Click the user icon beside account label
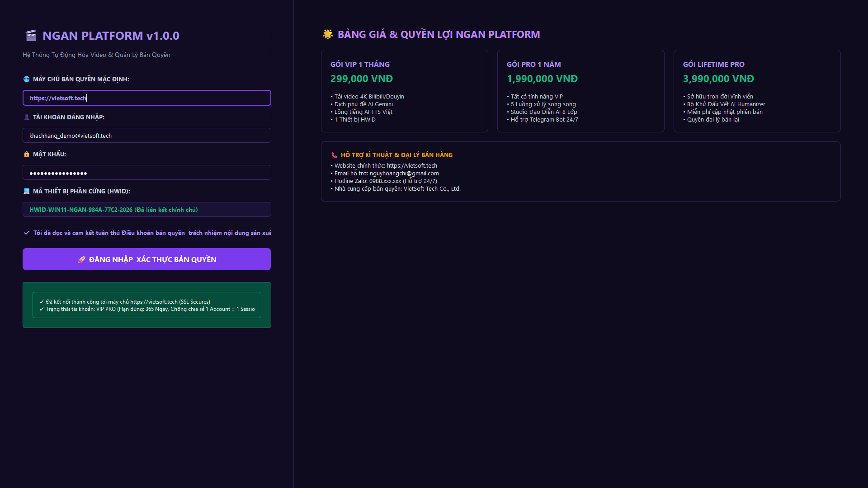Viewport: 868px width, 488px height. click(x=27, y=117)
